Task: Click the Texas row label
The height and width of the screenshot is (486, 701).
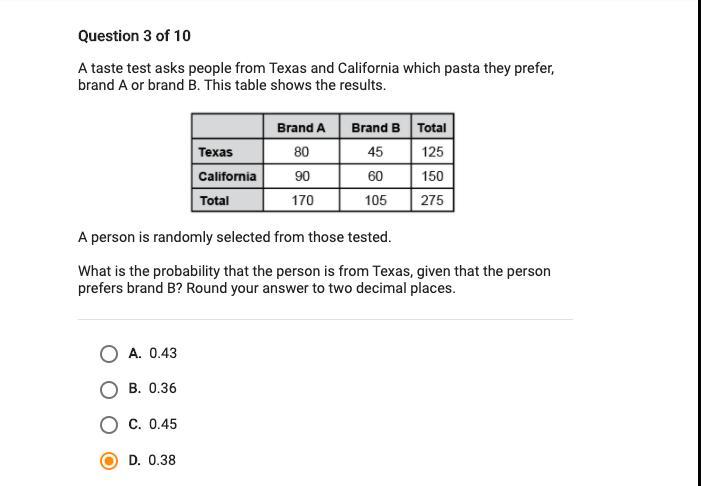Action: point(228,152)
